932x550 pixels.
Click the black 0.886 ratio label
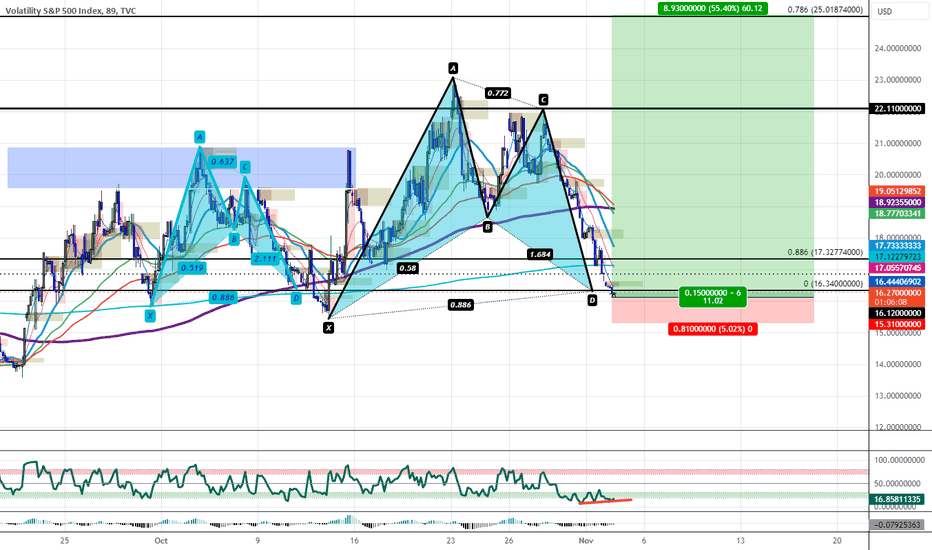[461, 305]
